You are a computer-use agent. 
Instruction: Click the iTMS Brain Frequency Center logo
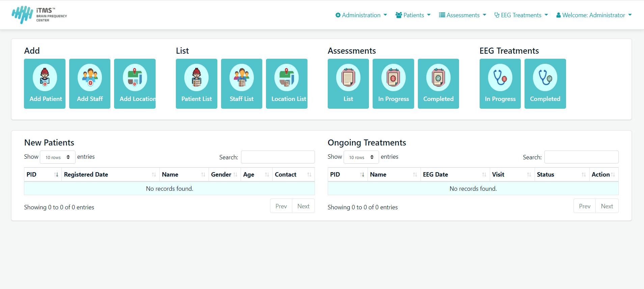39,15
